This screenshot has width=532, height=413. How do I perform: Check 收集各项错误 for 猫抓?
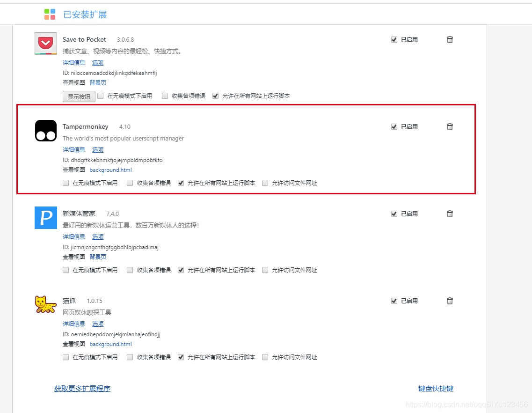click(130, 357)
